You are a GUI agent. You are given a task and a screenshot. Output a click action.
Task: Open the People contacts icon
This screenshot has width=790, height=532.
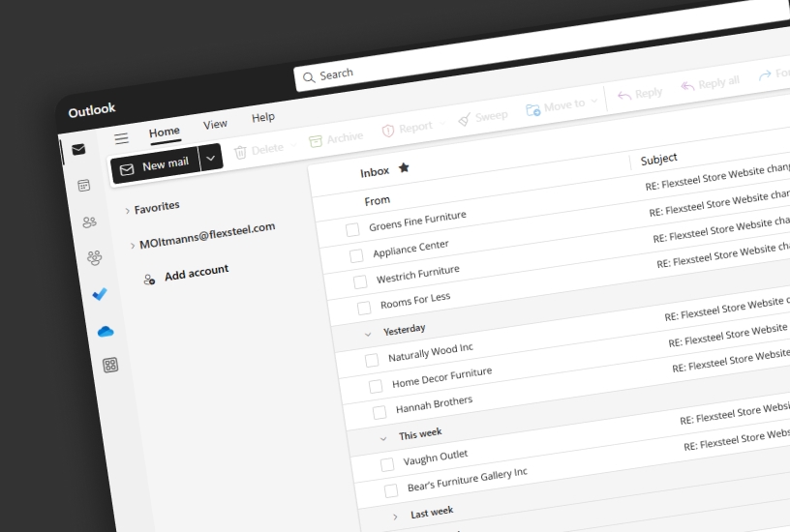tap(89, 222)
